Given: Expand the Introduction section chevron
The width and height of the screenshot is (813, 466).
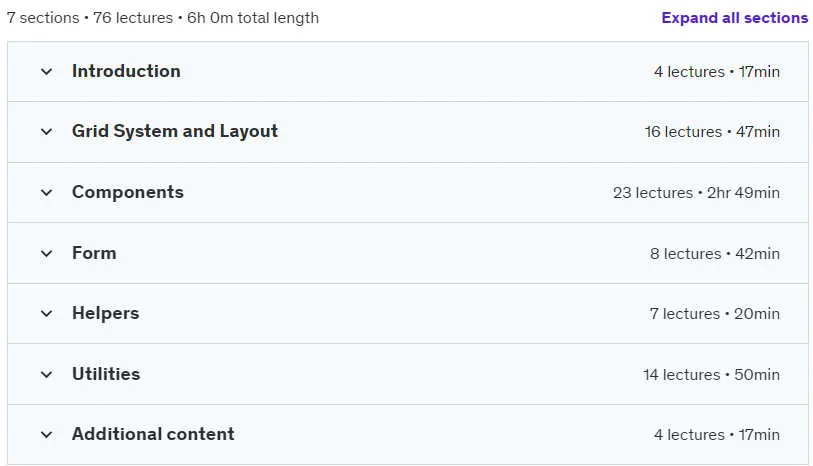Looking at the screenshot, I should (x=46, y=72).
